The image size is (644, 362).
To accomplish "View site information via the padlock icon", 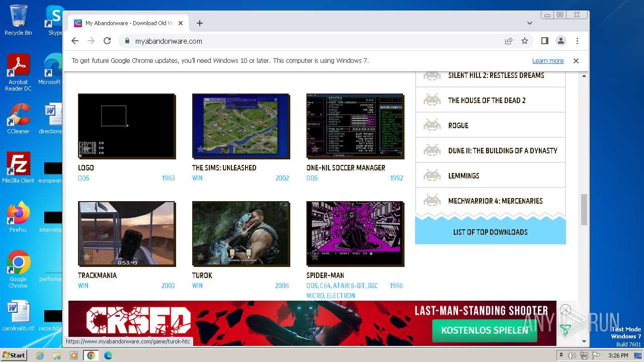I will click(x=126, y=41).
